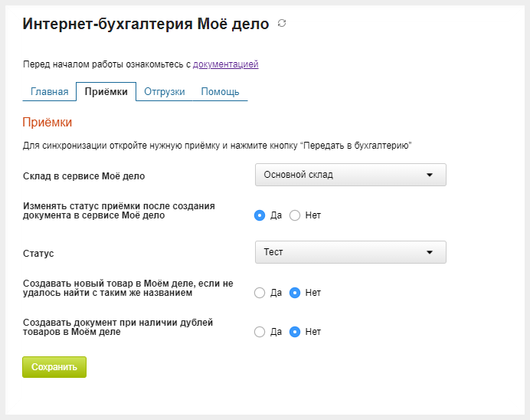Image resolution: width=530 pixels, height=420 pixels.
Task: Select the Приёмки tab
Action: point(106,92)
